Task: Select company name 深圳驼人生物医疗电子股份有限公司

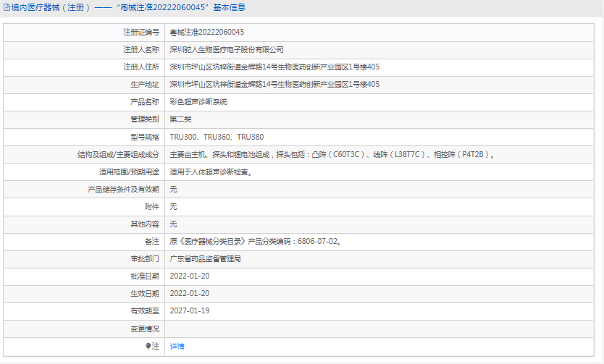Action: [227, 50]
